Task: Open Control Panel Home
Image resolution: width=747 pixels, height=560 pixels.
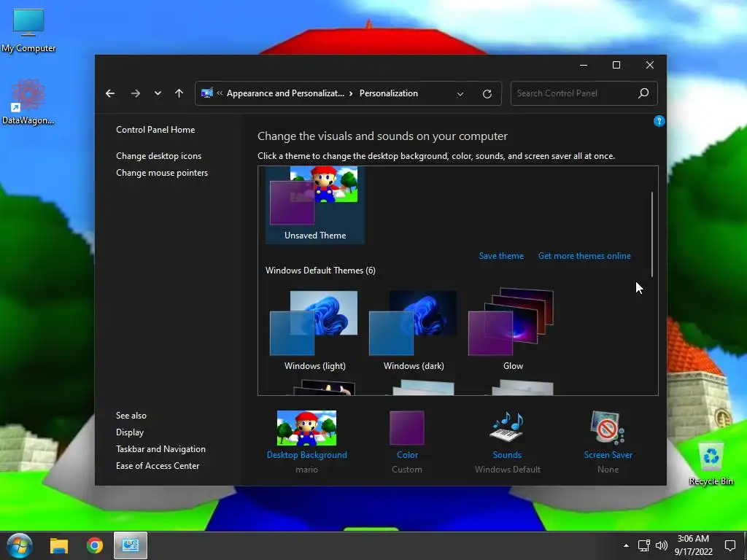Action: tap(155, 130)
